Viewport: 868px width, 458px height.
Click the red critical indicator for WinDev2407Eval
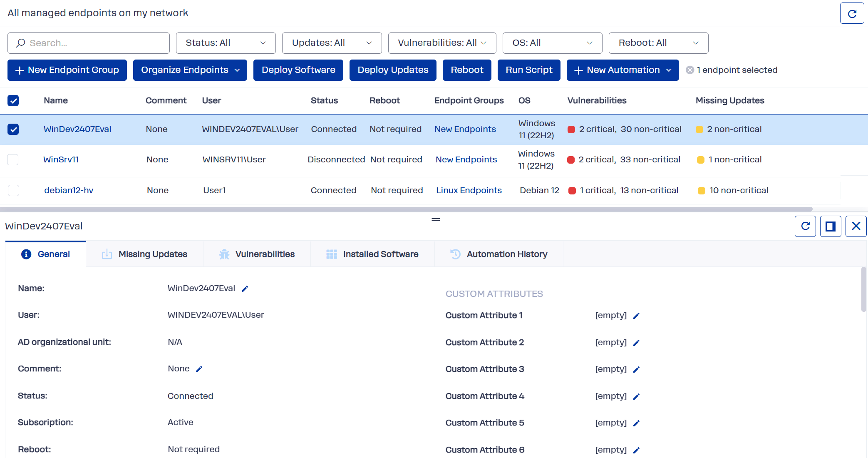coord(571,129)
